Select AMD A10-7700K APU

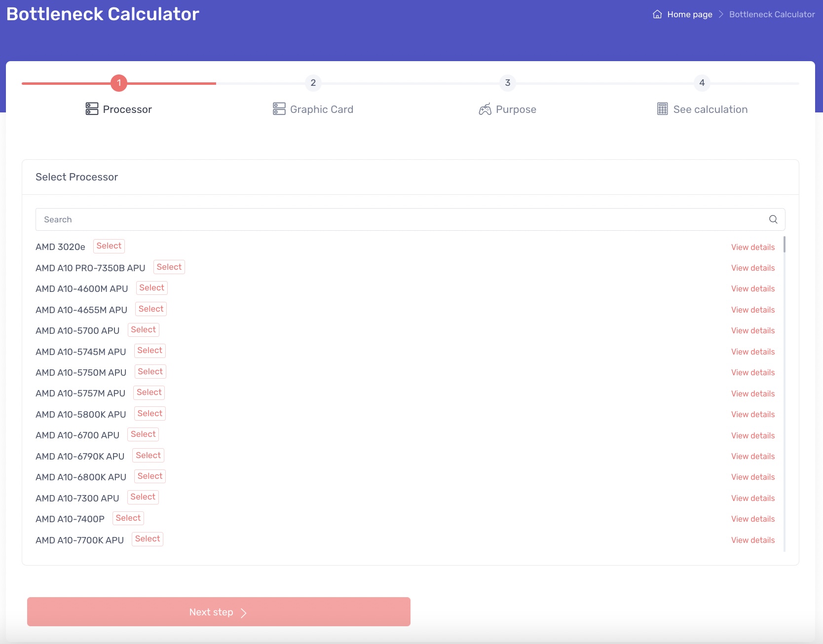148,539
